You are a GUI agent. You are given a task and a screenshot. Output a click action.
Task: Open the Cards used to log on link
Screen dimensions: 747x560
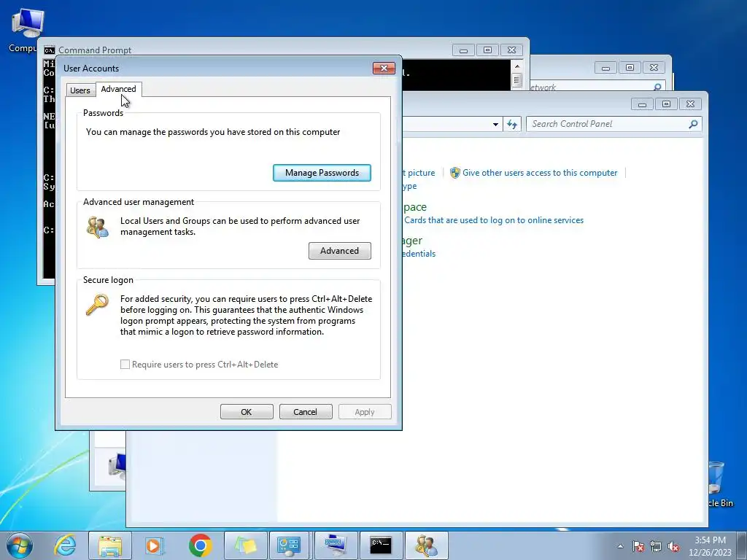tap(494, 220)
